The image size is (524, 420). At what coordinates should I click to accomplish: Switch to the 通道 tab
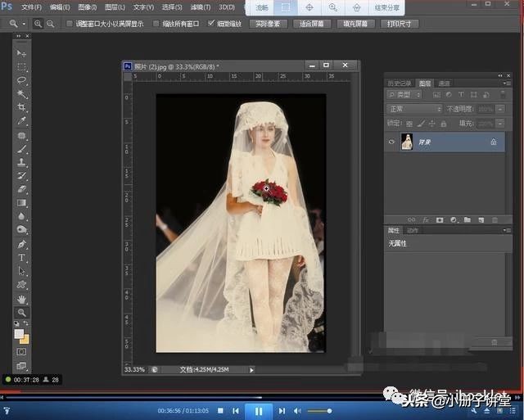click(444, 84)
